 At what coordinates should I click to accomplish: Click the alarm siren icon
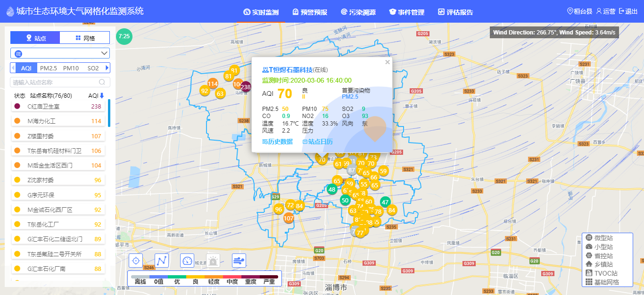213,261
